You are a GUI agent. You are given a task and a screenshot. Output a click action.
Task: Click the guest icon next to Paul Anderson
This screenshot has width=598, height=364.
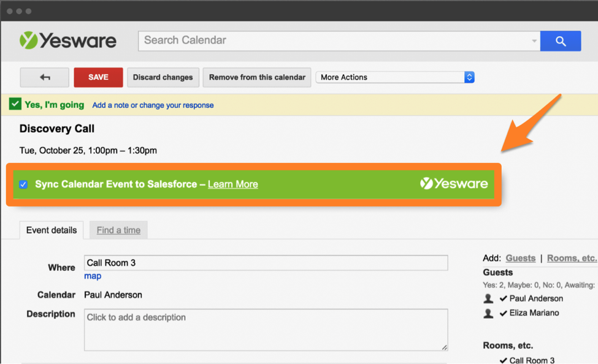(x=488, y=298)
